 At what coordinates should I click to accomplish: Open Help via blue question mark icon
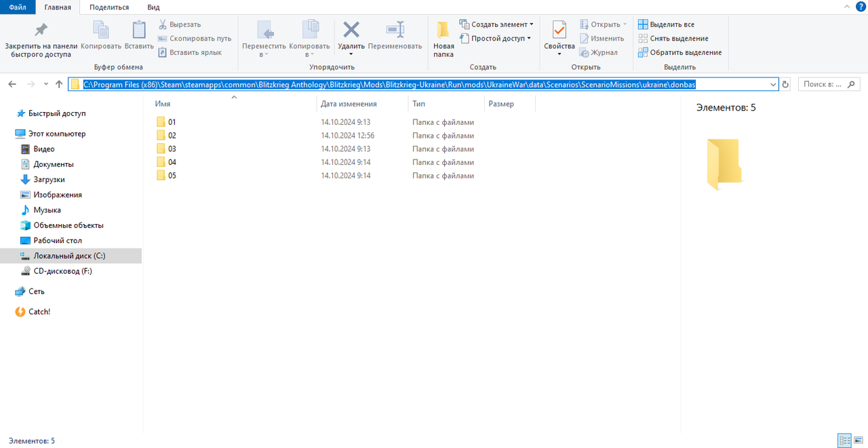(x=861, y=6)
